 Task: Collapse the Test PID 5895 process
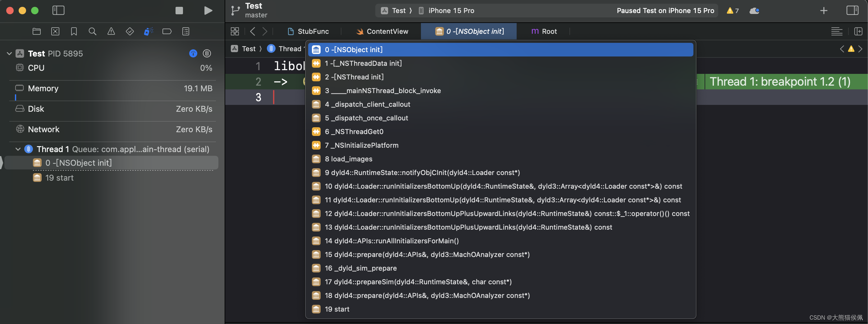click(9, 53)
